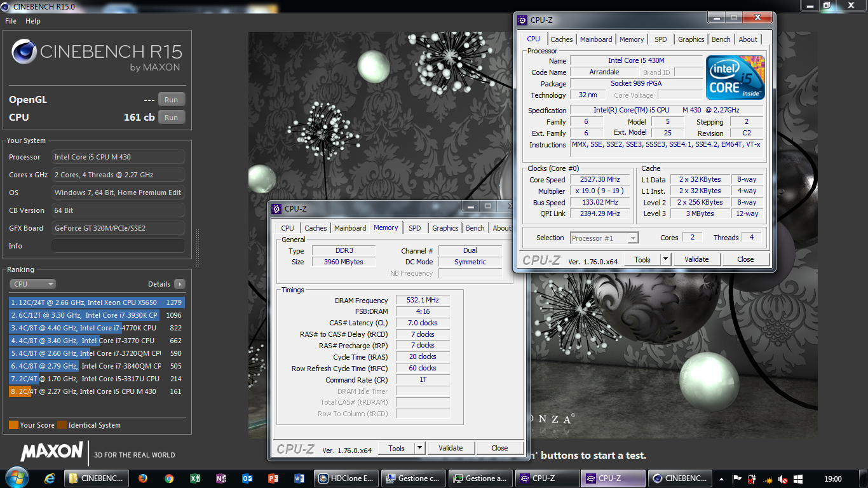Click Validate in CPU-Z processor window

tap(696, 259)
